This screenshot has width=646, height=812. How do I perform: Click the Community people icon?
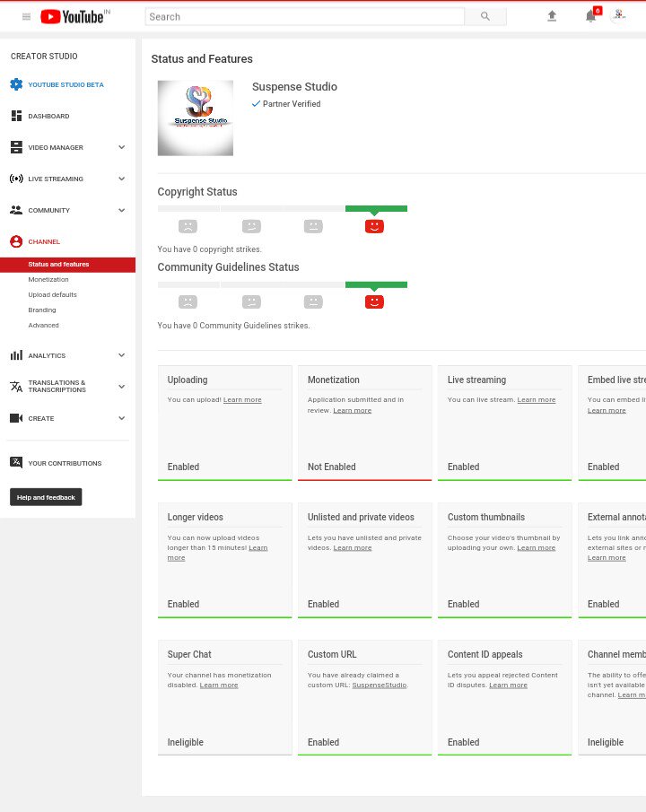tap(16, 210)
